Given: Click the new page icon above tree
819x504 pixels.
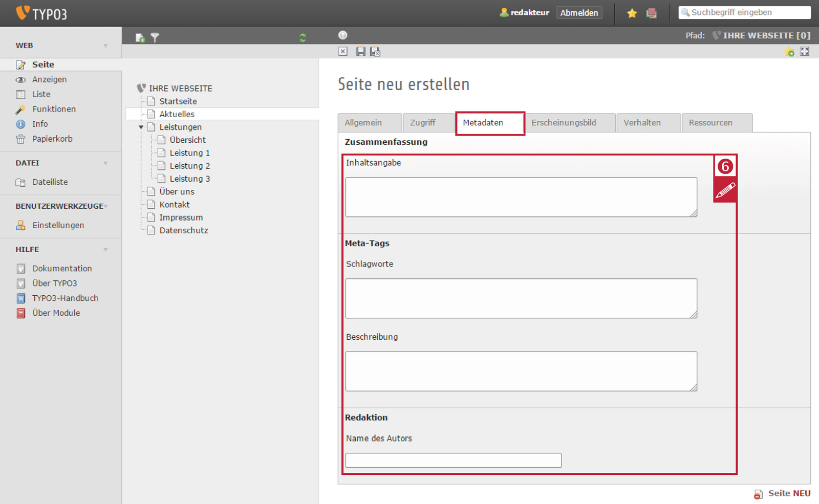Looking at the screenshot, I should tap(140, 38).
